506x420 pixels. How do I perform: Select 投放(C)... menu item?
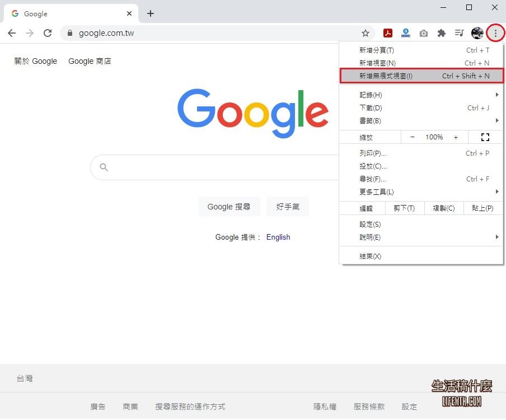[x=421, y=166]
